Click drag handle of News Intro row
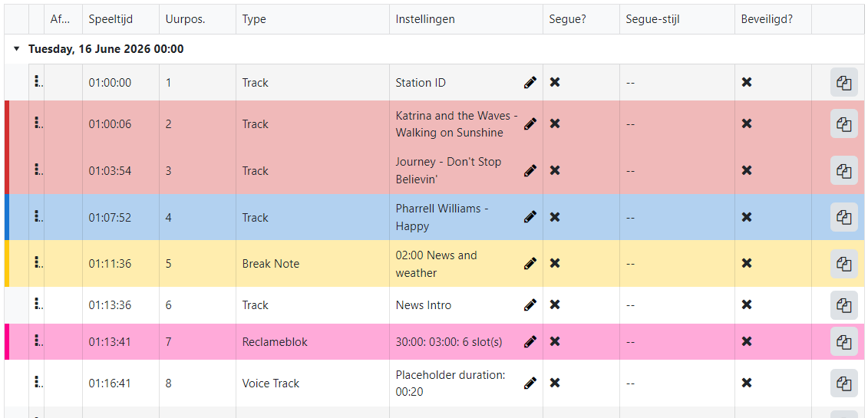The height and width of the screenshot is (418, 868). coord(37,304)
